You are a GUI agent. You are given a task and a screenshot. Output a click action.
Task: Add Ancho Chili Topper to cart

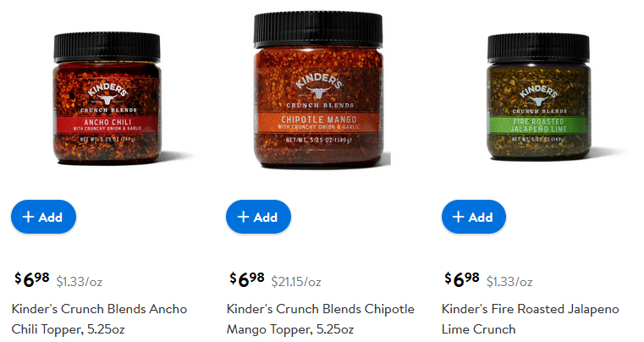click(43, 217)
